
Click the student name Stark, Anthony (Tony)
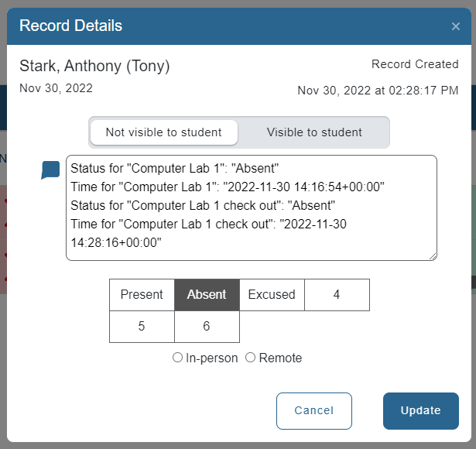[94, 67]
